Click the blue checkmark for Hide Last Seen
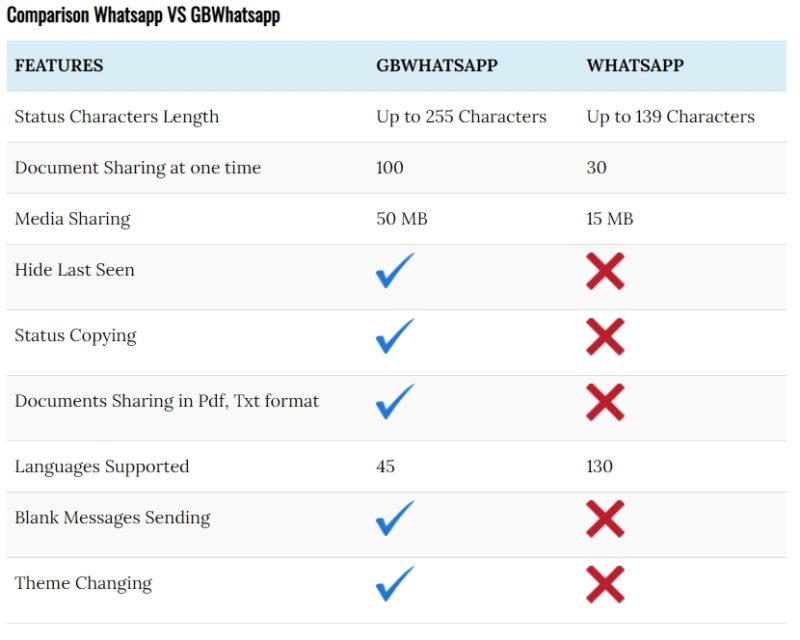 click(395, 271)
